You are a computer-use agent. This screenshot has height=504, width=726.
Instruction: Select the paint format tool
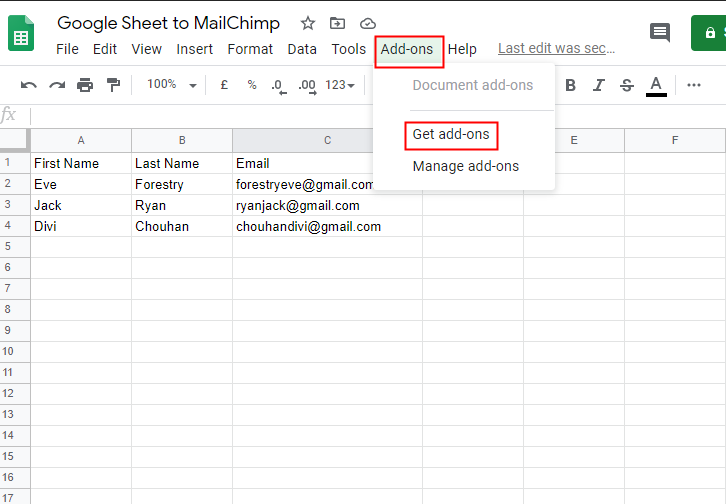tap(113, 85)
